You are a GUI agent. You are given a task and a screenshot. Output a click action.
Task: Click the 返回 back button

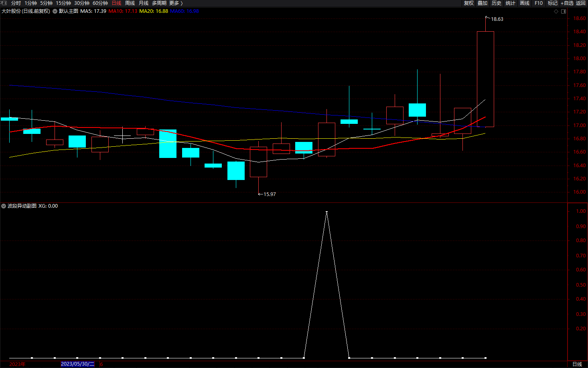(x=581, y=3)
